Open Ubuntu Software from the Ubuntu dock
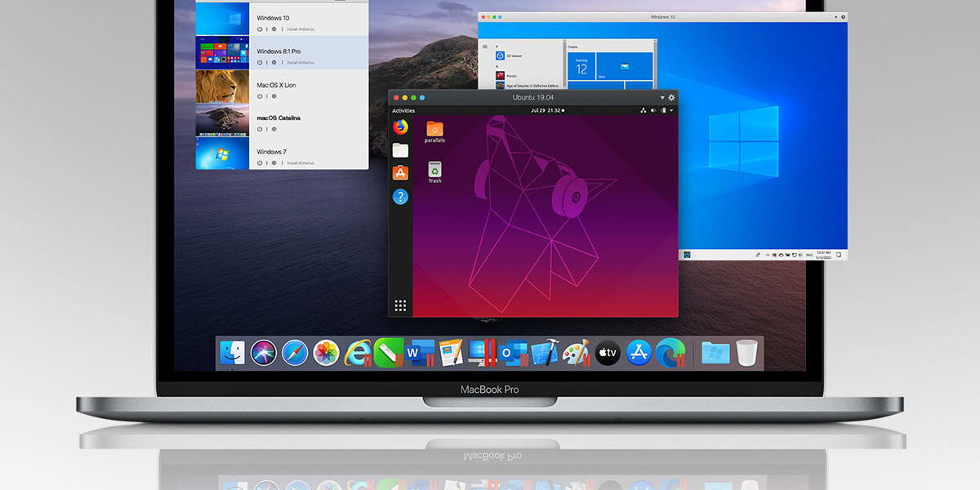 pos(400,173)
